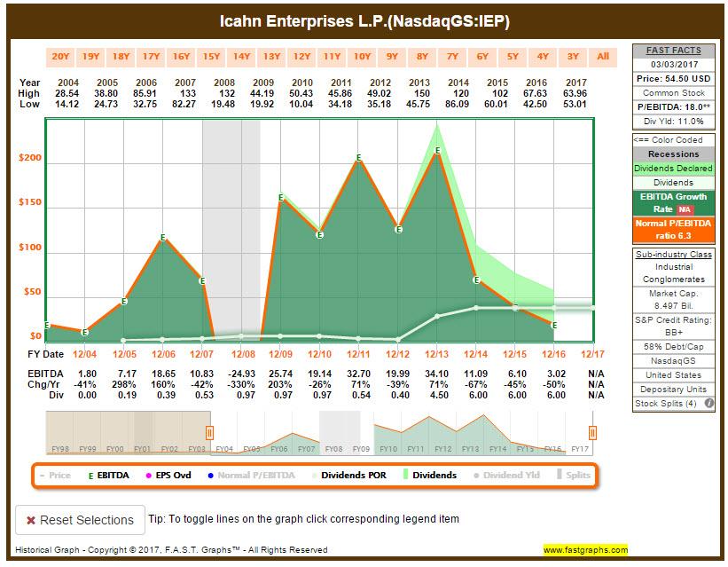
Task: Click FY06 in the mini overview chart
Action: 279,449
